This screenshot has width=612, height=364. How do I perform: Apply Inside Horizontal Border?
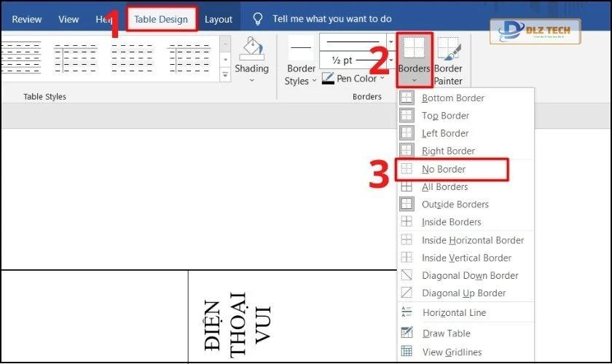(472, 240)
